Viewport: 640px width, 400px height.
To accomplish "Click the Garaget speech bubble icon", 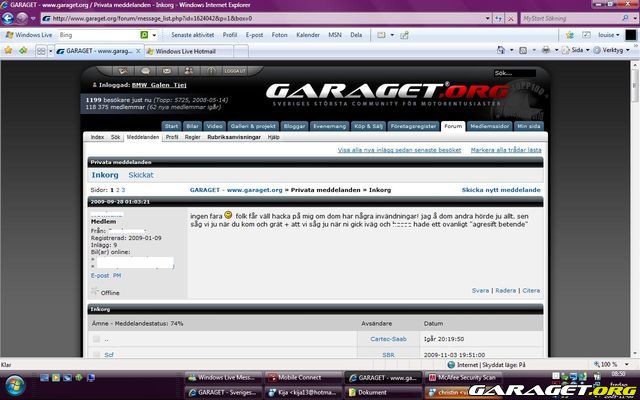I will point(145,71).
